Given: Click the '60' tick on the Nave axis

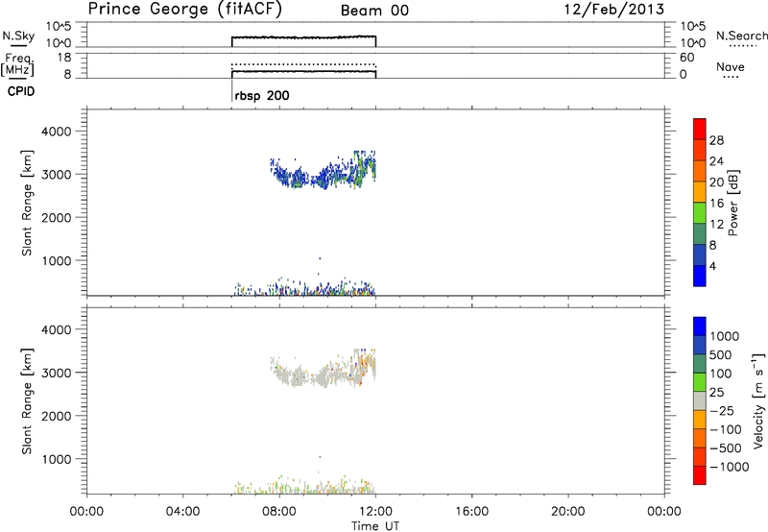Looking at the screenshot, I should click(687, 58).
